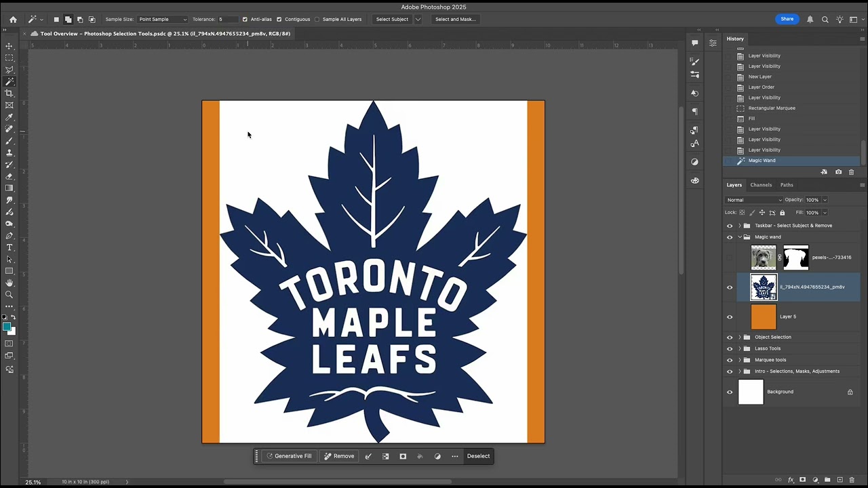Click the Share button
868x488 pixels.
coord(787,19)
